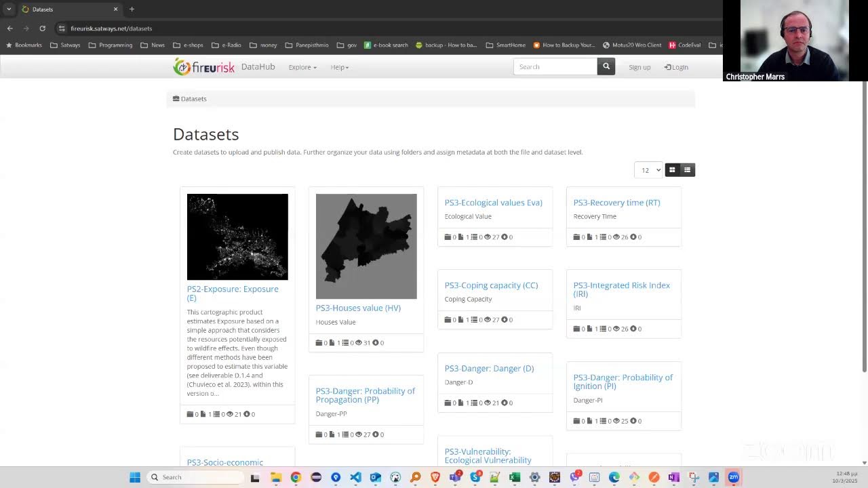Open the PS3-Danger: Probability of Propagation (PP) dataset
868x488 pixels.
pos(366,395)
